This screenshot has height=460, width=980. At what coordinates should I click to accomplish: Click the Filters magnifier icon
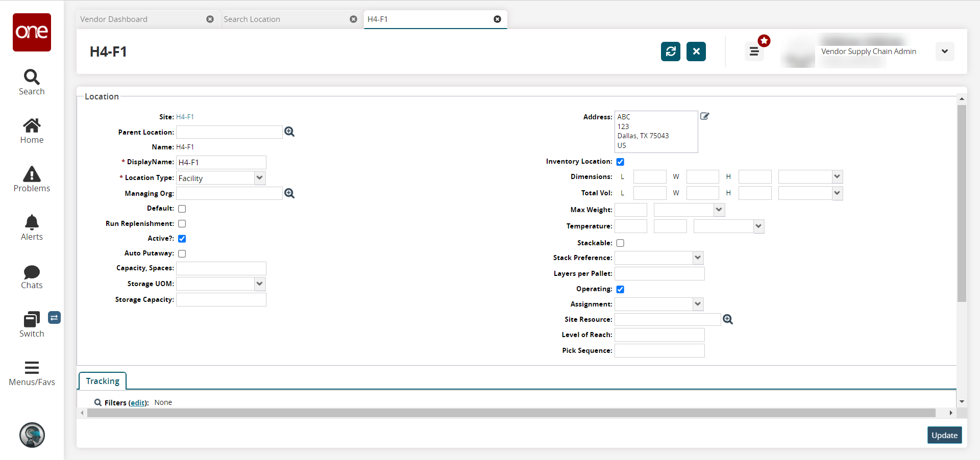(98, 402)
